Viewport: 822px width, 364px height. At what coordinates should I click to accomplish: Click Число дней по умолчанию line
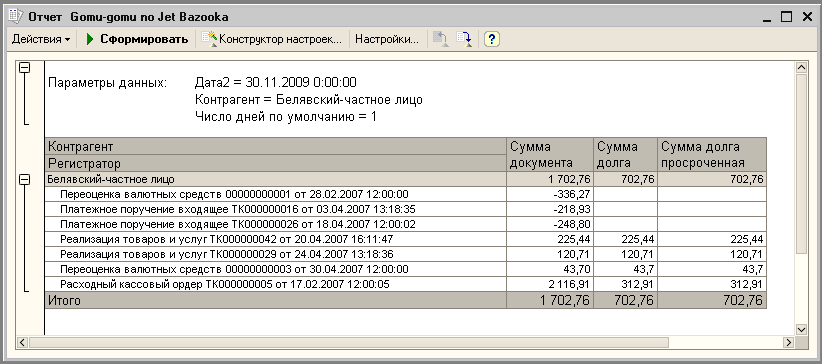point(285,116)
